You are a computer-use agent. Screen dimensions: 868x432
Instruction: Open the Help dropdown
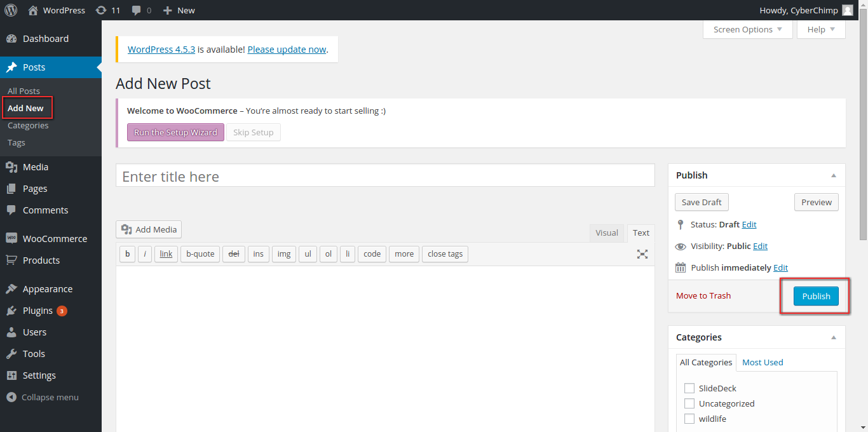[821, 29]
